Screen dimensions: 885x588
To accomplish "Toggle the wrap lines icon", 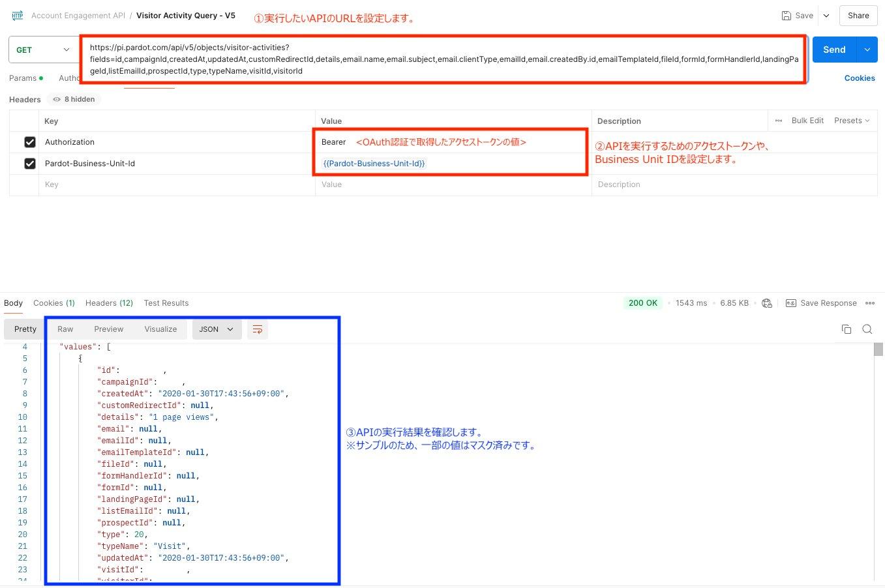I will (258, 329).
